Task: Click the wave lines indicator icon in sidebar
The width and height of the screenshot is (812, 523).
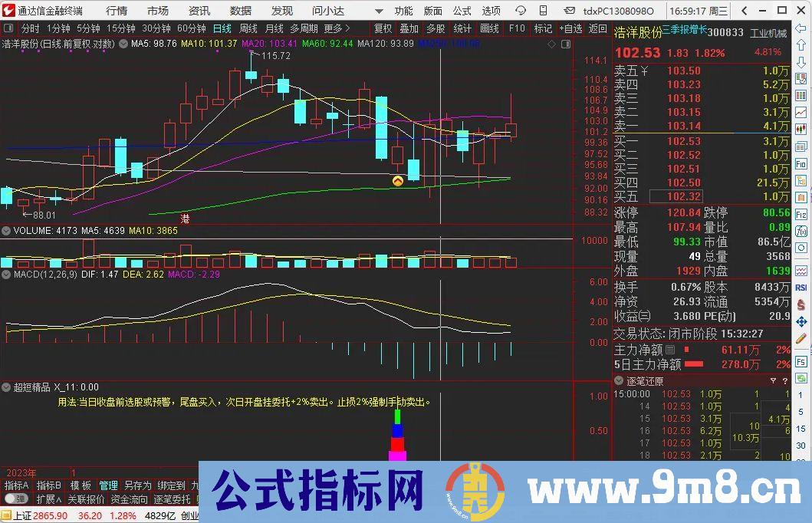Action: click(801, 270)
